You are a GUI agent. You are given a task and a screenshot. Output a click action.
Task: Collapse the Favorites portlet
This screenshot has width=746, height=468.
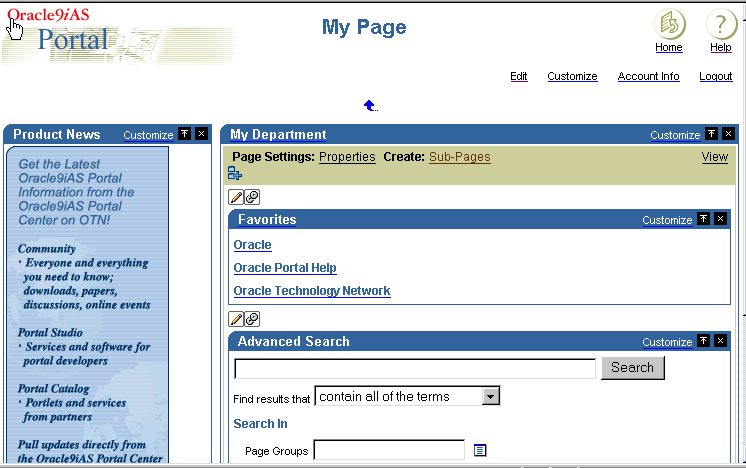[x=703, y=219]
